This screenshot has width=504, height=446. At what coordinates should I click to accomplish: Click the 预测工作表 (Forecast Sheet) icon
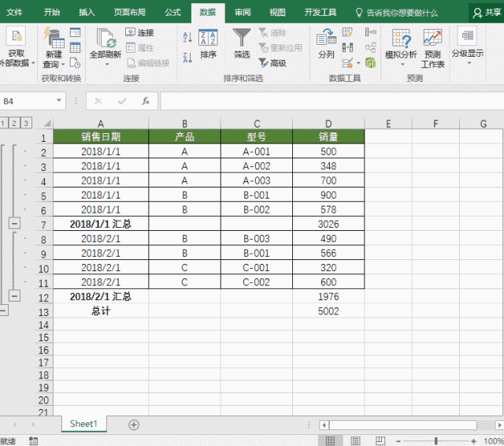[432, 47]
